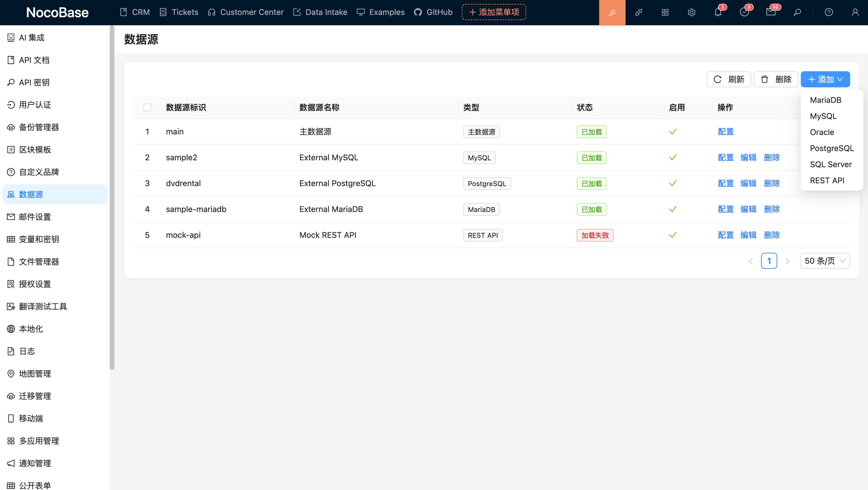Toggle enabled checkmark for sample2 row
This screenshot has width=868, height=490.
click(673, 157)
